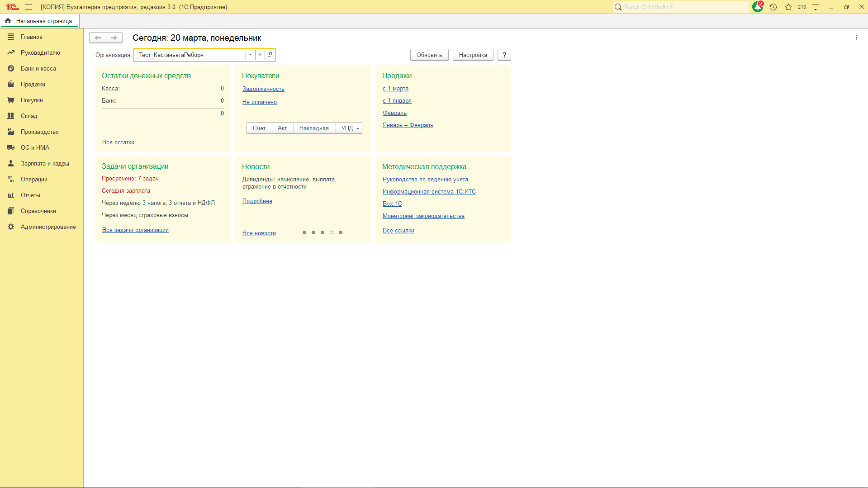The width and height of the screenshot is (868, 488).
Task: Open the Продажи sidebar section
Action: 33,85
